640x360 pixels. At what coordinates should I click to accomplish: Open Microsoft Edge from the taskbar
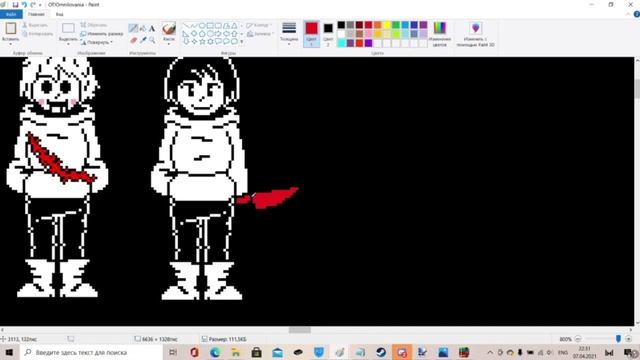[x=215, y=352]
